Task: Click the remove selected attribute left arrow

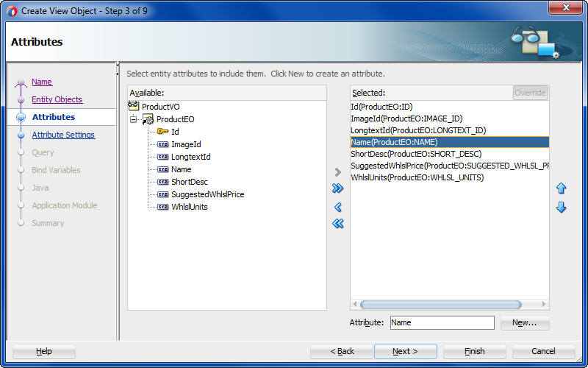Action: pyautogui.click(x=338, y=207)
